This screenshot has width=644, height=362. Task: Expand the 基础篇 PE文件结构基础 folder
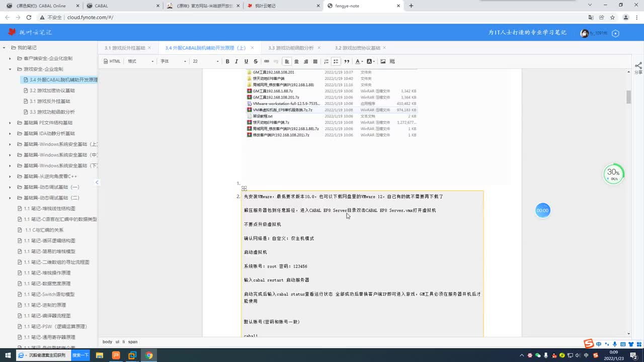click(10, 123)
